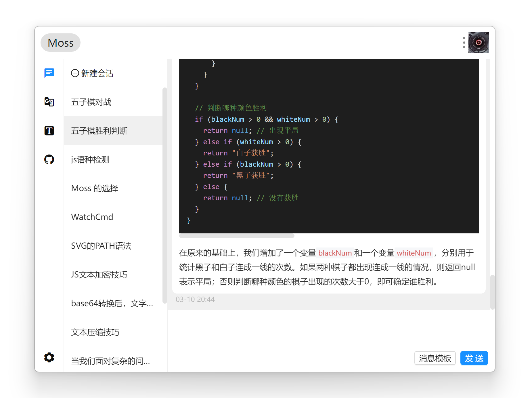This screenshot has height=398, width=532.
Task: Click the chat pane vertical scrollbar
Action: coord(492,292)
